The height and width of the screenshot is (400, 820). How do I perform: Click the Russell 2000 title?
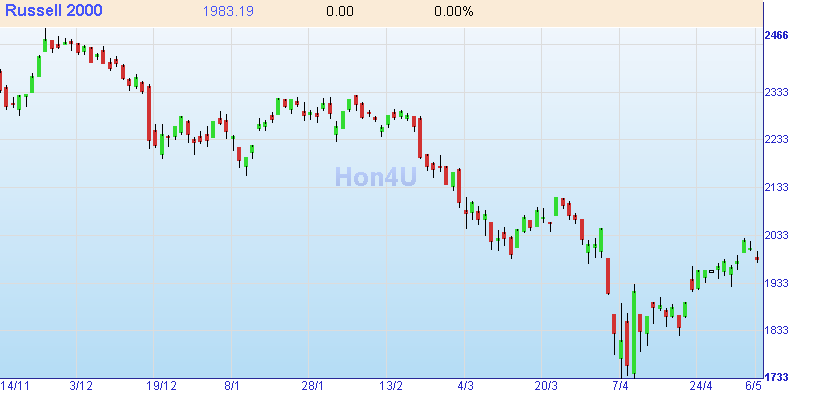[x=54, y=11]
